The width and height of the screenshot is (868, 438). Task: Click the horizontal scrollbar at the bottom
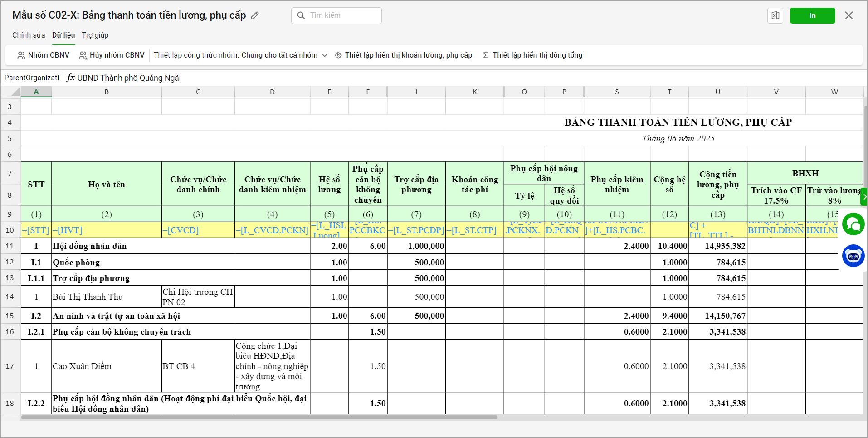click(x=259, y=417)
